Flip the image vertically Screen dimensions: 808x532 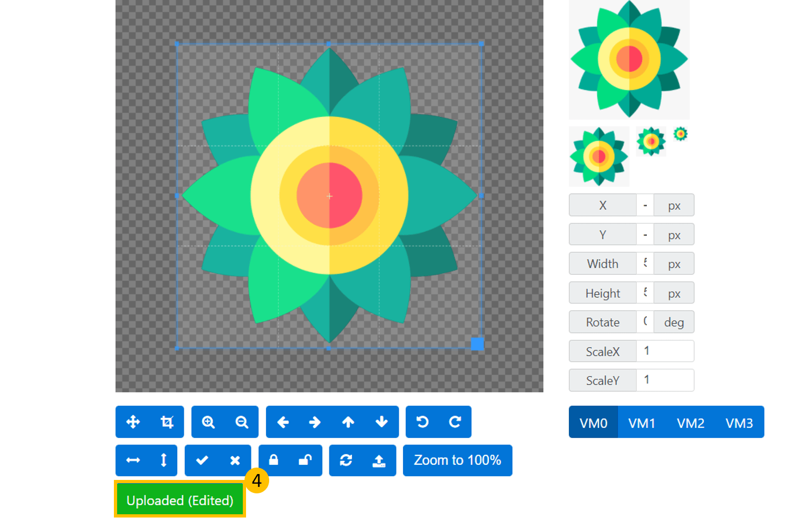[163, 460]
